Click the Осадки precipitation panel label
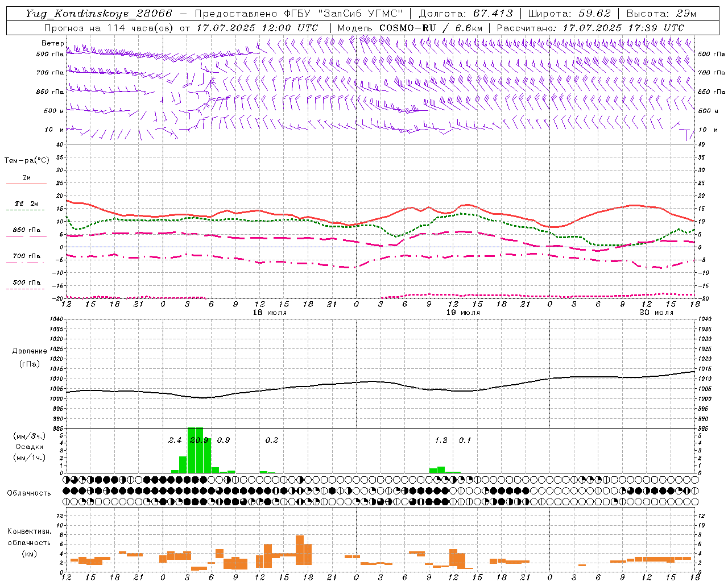The width and height of the screenshot is (728, 582). click(x=30, y=447)
